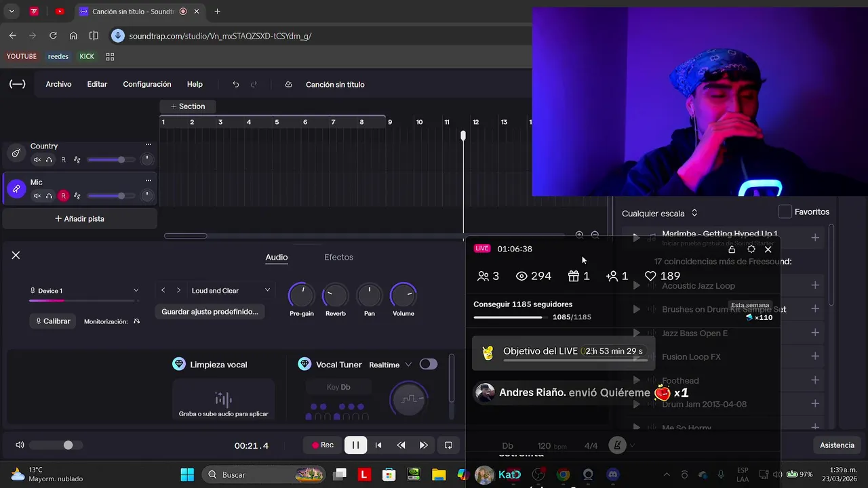
Task: Toggle the Monitorización button
Action: coord(136,321)
